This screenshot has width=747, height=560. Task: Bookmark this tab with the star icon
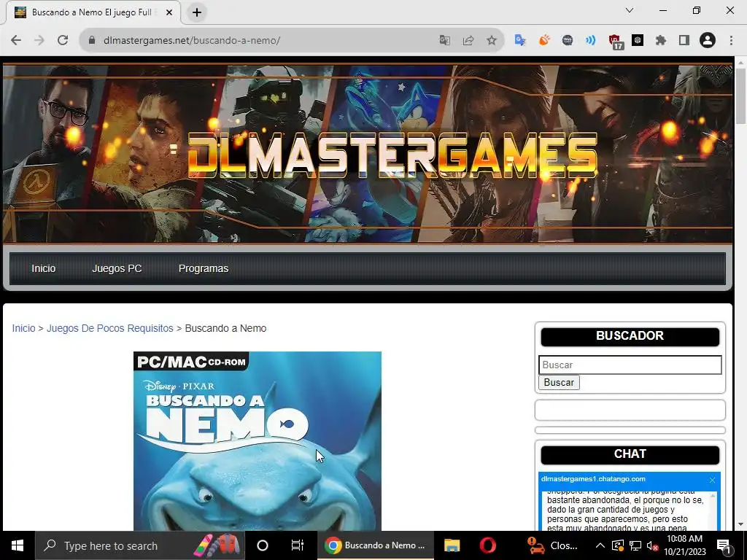tap(492, 41)
